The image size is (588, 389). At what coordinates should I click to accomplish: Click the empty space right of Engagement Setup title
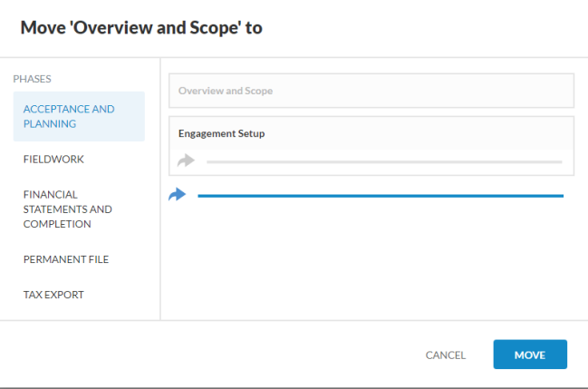417,133
